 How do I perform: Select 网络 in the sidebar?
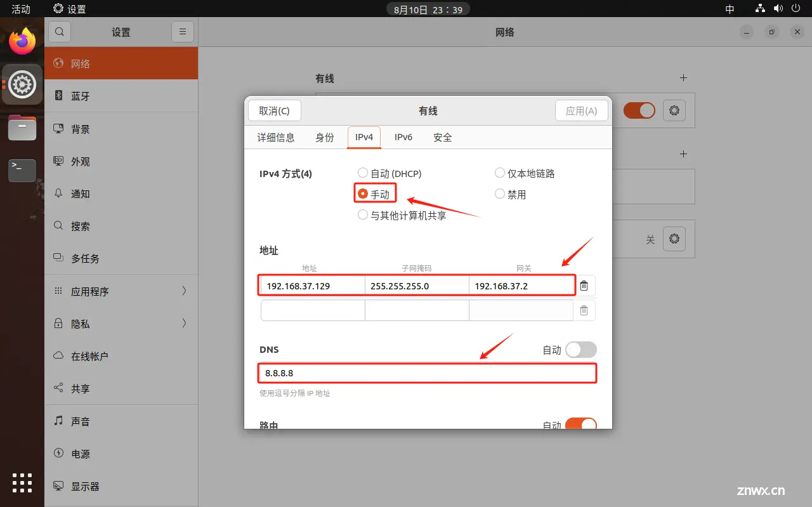121,63
